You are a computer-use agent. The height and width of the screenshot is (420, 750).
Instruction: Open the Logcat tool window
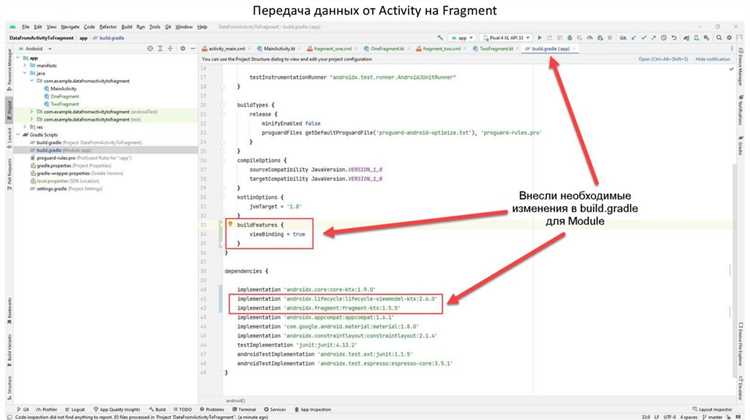click(75, 410)
